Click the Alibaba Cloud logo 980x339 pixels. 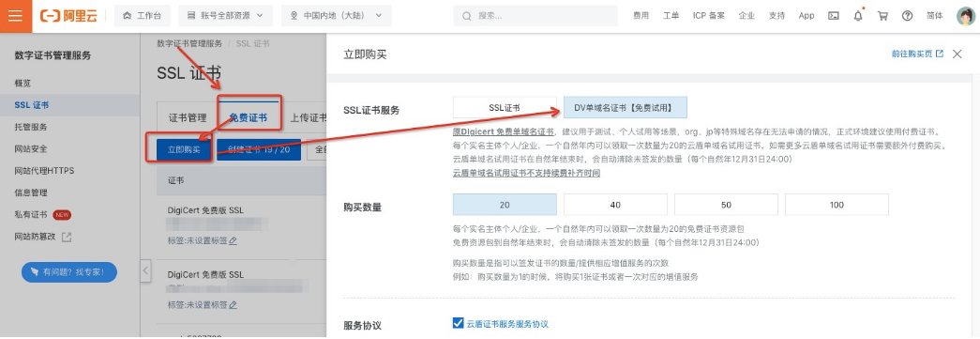point(68,16)
